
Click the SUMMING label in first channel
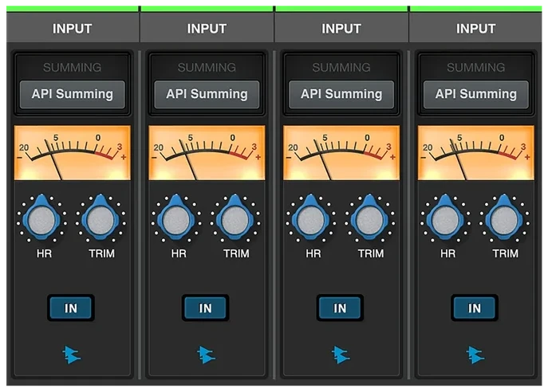[73, 68]
